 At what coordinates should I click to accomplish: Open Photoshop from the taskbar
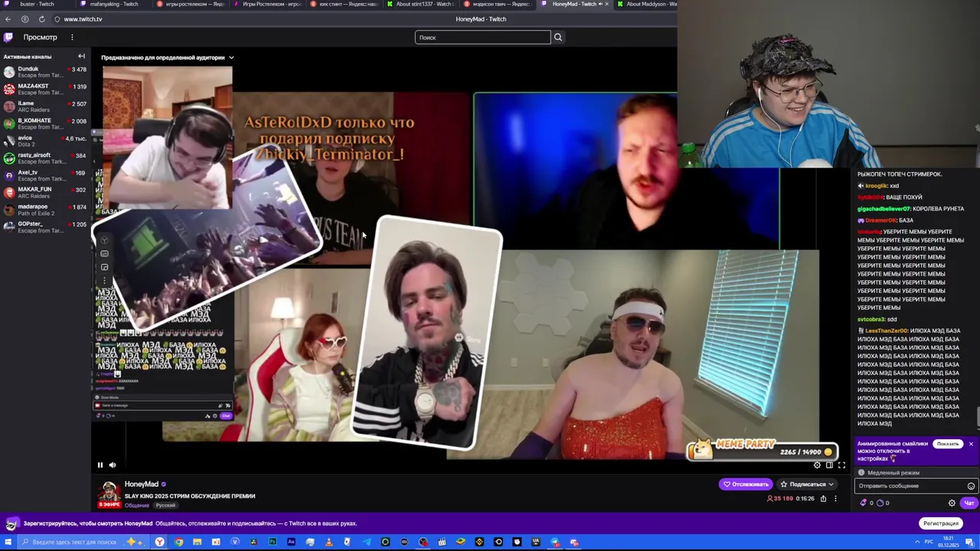(x=273, y=543)
